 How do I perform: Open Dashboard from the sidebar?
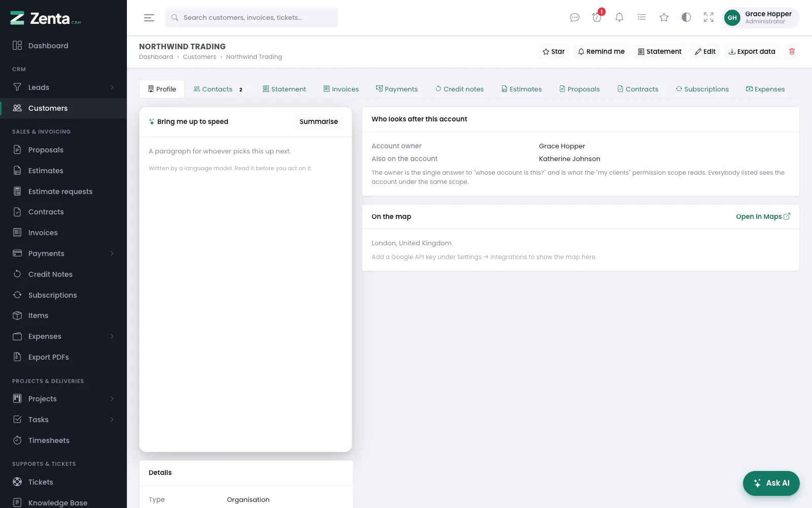click(63, 46)
